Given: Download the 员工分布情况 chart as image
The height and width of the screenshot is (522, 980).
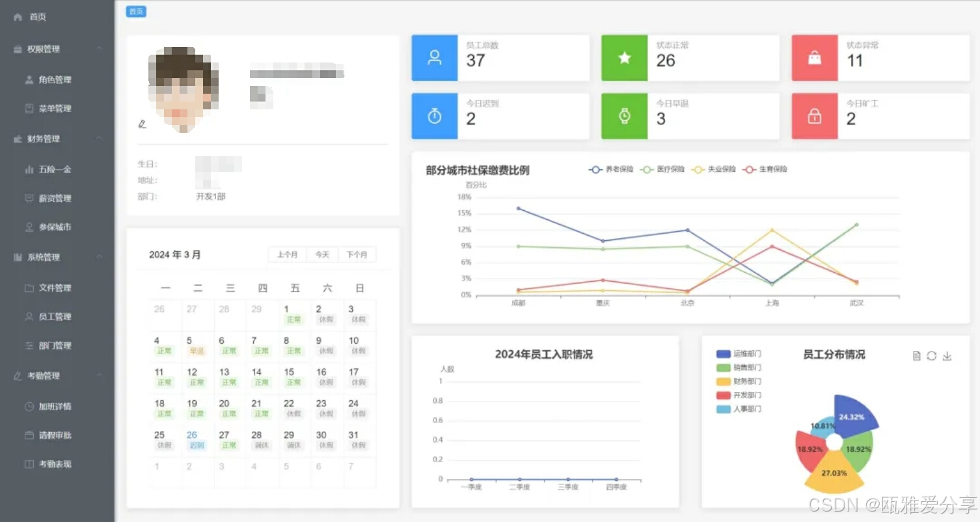Looking at the screenshot, I should (947, 356).
